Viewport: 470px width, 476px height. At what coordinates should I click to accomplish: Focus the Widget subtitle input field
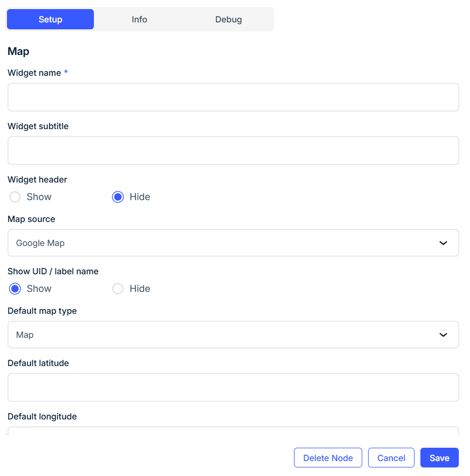[233, 150]
